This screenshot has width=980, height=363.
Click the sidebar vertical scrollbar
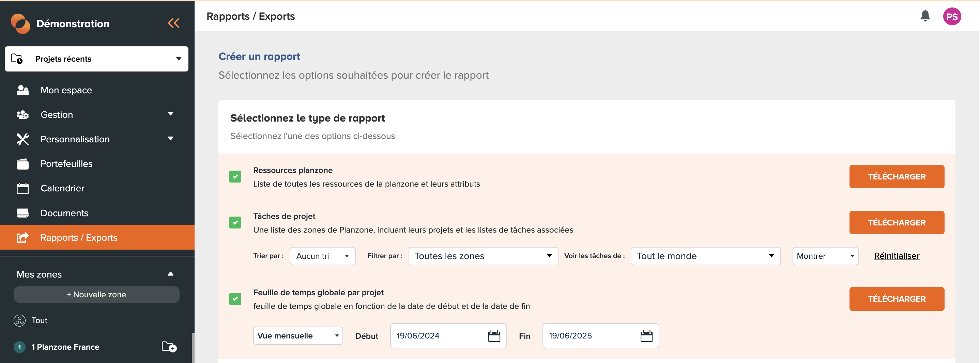(x=193, y=347)
